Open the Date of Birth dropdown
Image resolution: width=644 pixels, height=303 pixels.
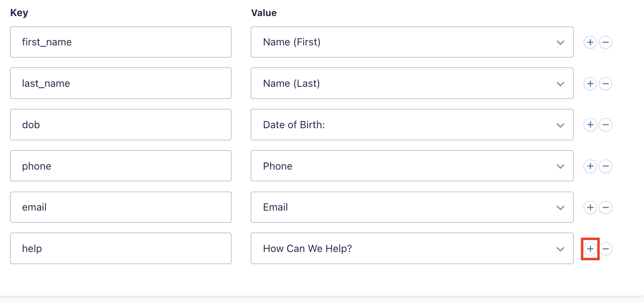click(412, 125)
